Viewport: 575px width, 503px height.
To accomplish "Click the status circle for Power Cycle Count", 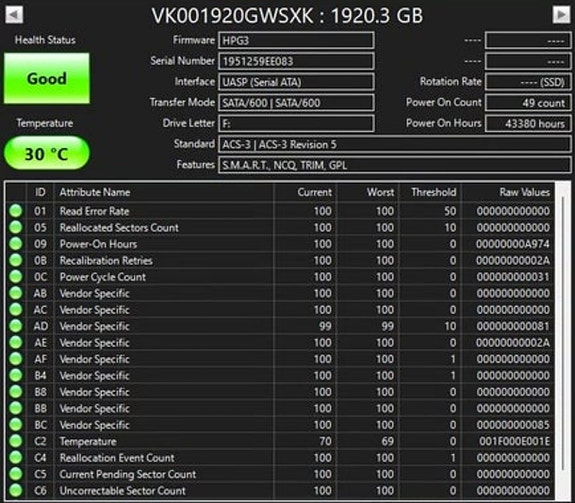I will (x=16, y=276).
